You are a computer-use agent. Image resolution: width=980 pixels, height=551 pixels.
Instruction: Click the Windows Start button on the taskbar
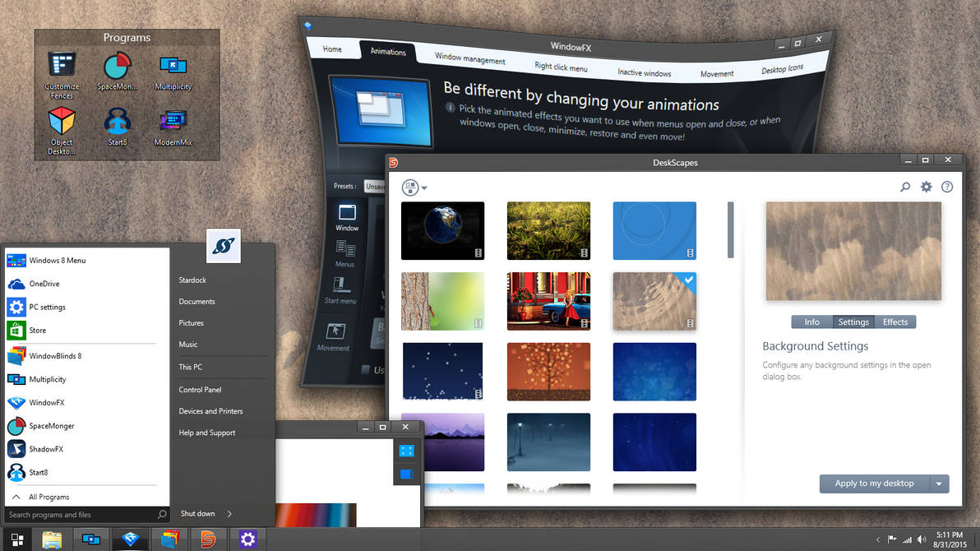17,539
